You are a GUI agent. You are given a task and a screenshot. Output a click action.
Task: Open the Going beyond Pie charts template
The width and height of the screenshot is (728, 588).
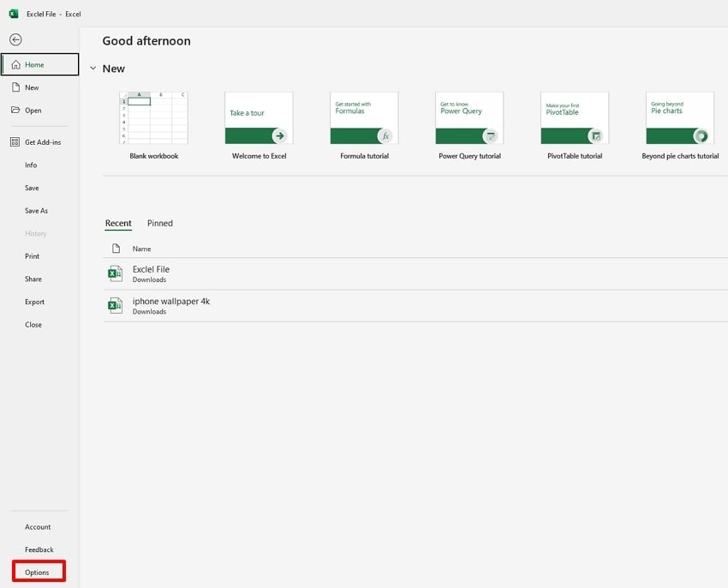tap(680, 118)
